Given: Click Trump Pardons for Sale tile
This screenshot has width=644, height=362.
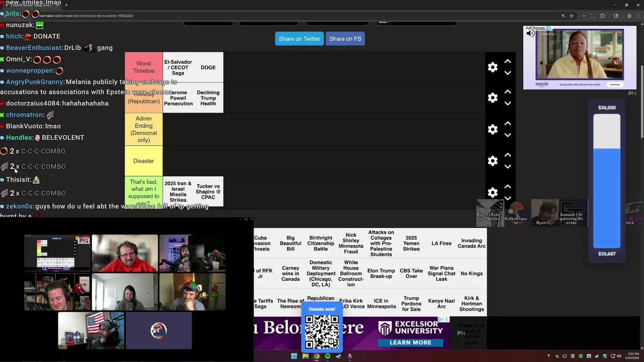Looking at the screenshot, I should click(x=411, y=303).
